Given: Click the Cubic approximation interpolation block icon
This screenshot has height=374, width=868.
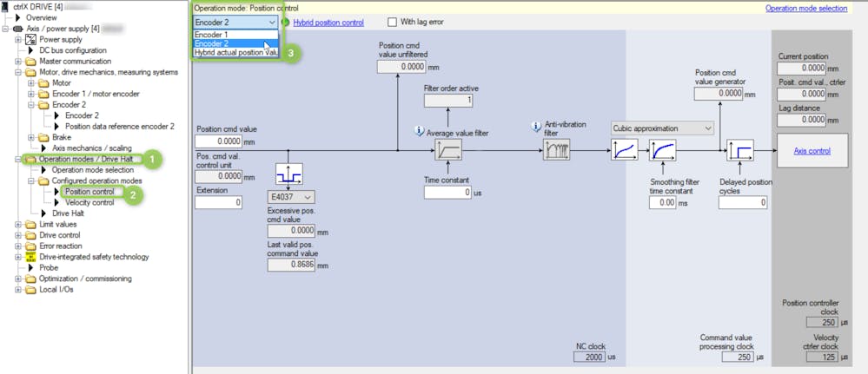Looking at the screenshot, I should [x=624, y=150].
